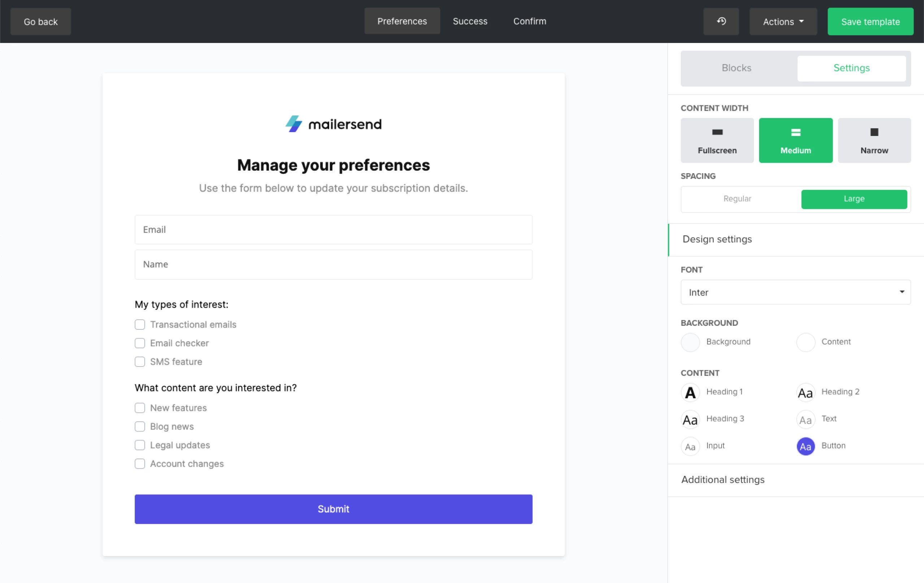Image resolution: width=924 pixels, height=583 pixels.
Task: Select Fullscreen content width icon
Action: 717,132
